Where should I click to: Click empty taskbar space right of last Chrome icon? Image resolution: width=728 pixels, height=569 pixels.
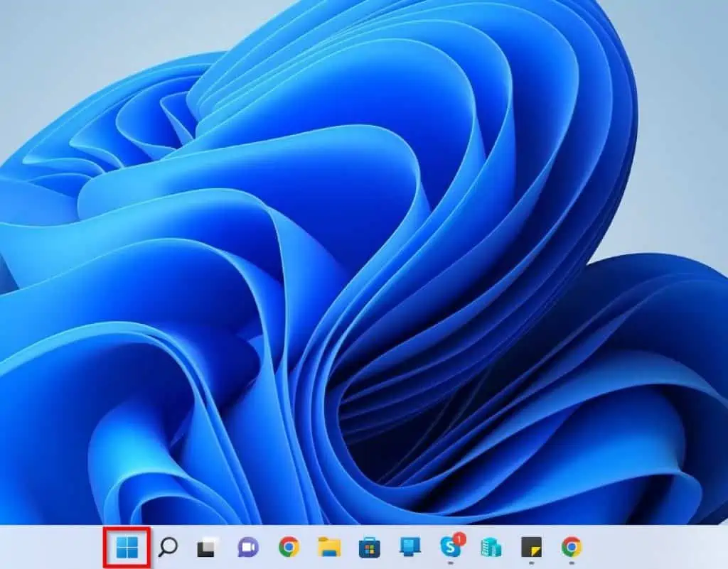(654, 547)
